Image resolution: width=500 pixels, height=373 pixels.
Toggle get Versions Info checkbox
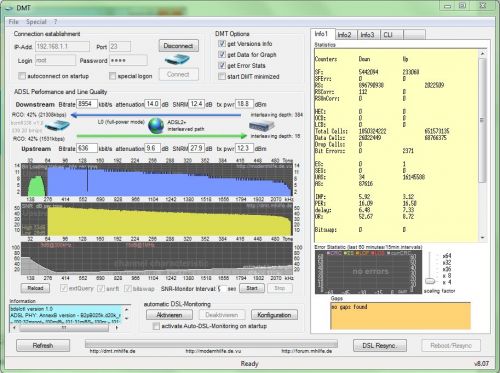pos(222,44)
